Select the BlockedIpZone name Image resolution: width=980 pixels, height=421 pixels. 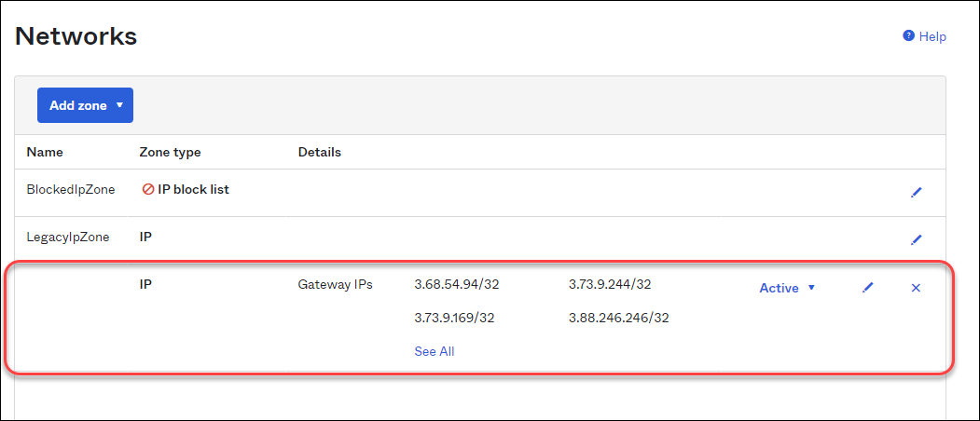click(71, 190)
